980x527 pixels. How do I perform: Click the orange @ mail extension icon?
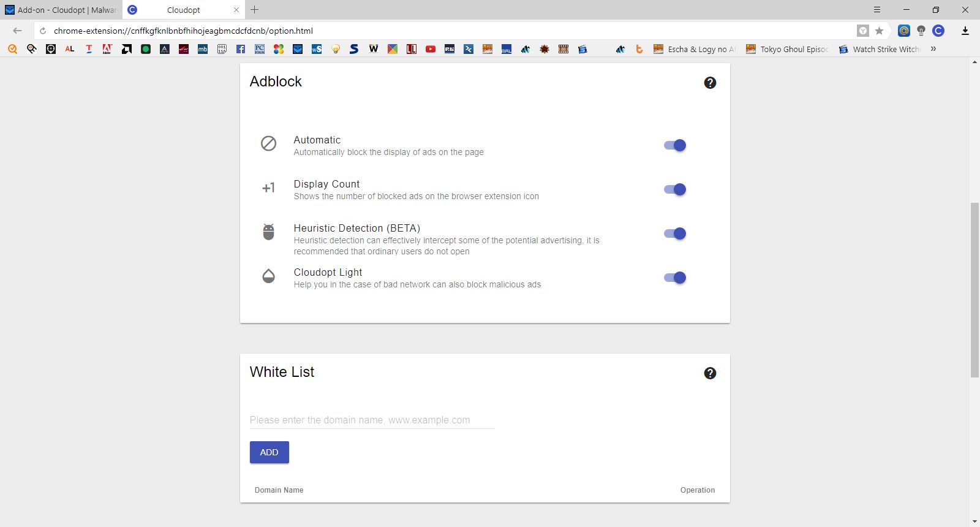pyautogui.click(x=904, y=31)
